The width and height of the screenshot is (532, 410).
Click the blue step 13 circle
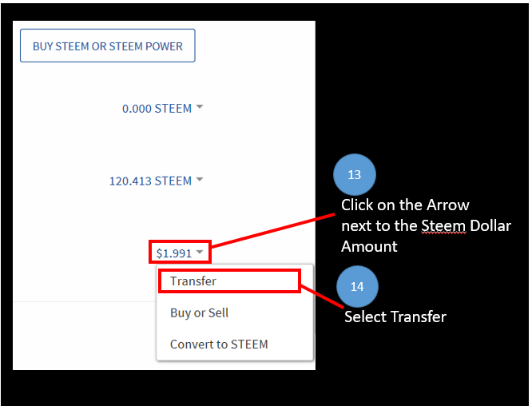[x=355, y=174]
